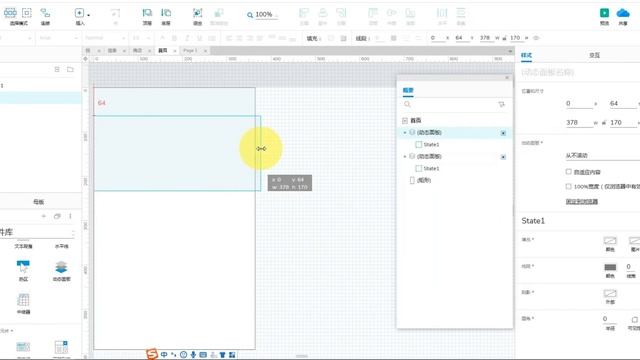The width and height of the screenshot is (640, 360).
Task: Click the Share cloud icon
Action: [x=623, y=13]
